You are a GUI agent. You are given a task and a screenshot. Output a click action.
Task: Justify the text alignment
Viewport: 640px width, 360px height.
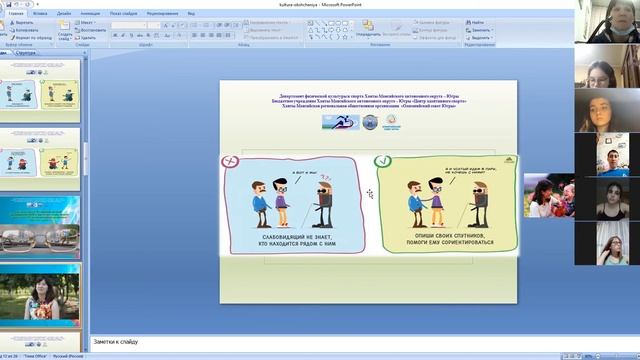(x=219, y=36)
